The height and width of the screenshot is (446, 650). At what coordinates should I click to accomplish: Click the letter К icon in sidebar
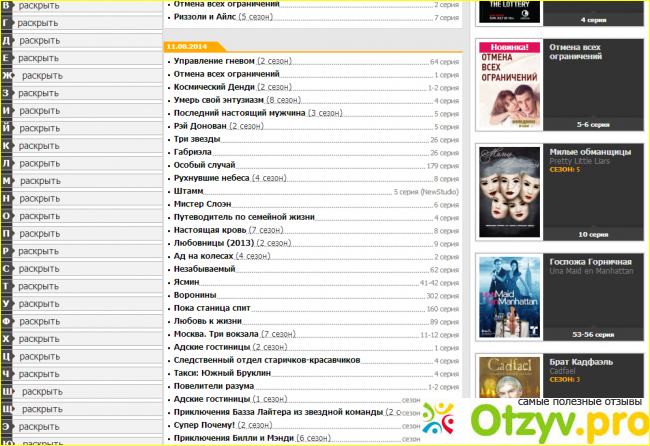point(7,146)
